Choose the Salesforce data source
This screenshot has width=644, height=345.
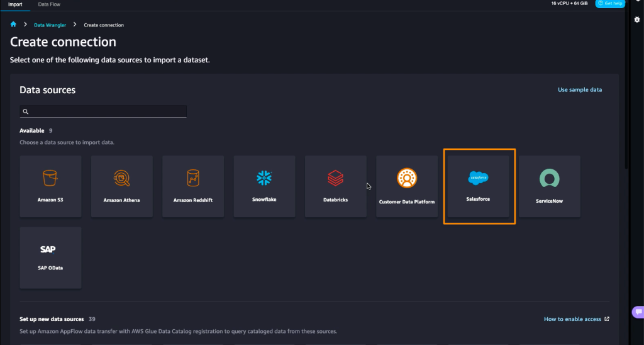coord(478,186)
